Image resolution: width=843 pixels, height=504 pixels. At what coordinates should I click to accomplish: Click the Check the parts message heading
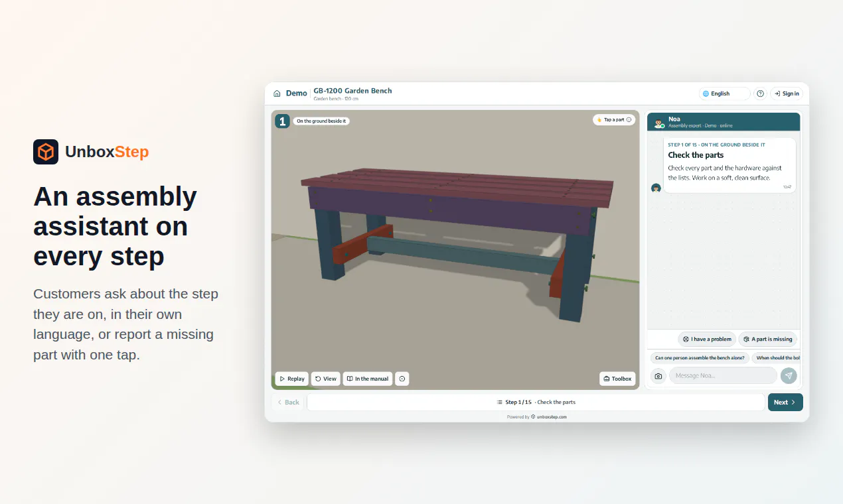pos(696,155)
